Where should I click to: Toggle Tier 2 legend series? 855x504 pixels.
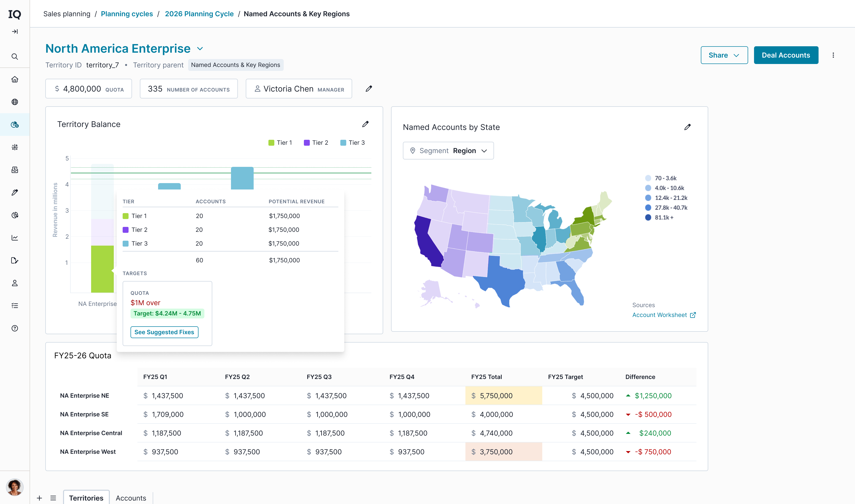(x=316, y=143)
